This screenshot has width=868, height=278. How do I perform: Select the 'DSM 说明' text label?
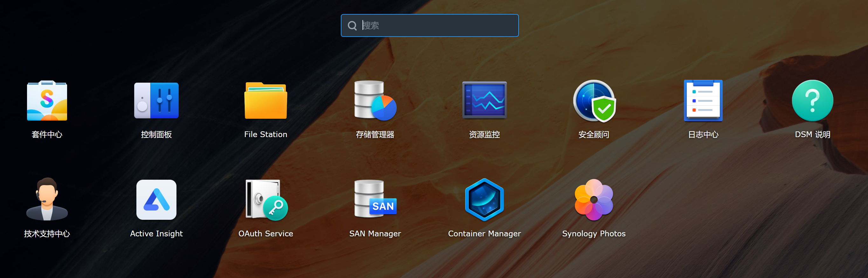812,135
